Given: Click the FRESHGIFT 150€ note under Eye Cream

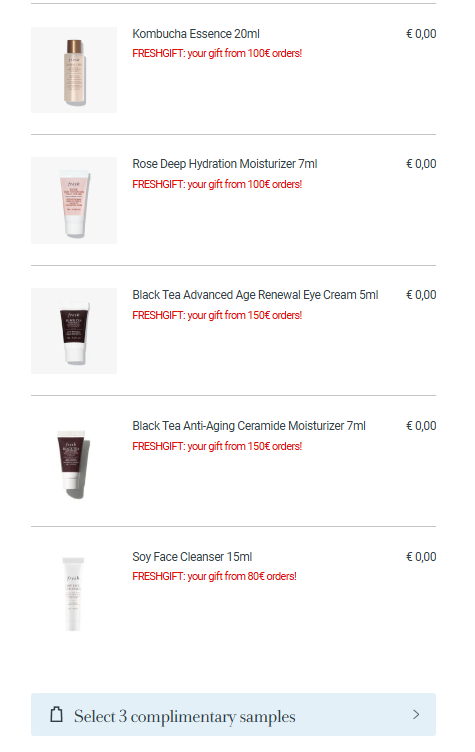Looking at the screenshot, I should tap(217, 315).
